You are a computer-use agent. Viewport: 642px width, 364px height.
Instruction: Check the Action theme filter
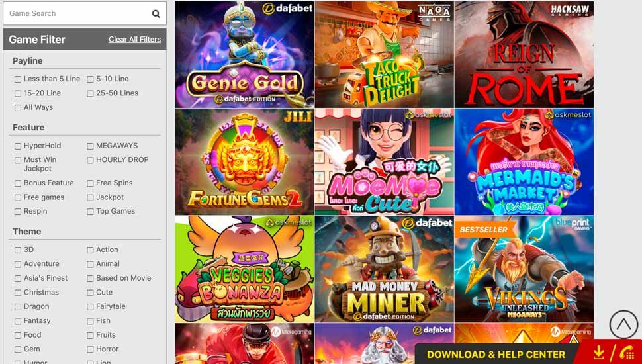coord(90,250)
